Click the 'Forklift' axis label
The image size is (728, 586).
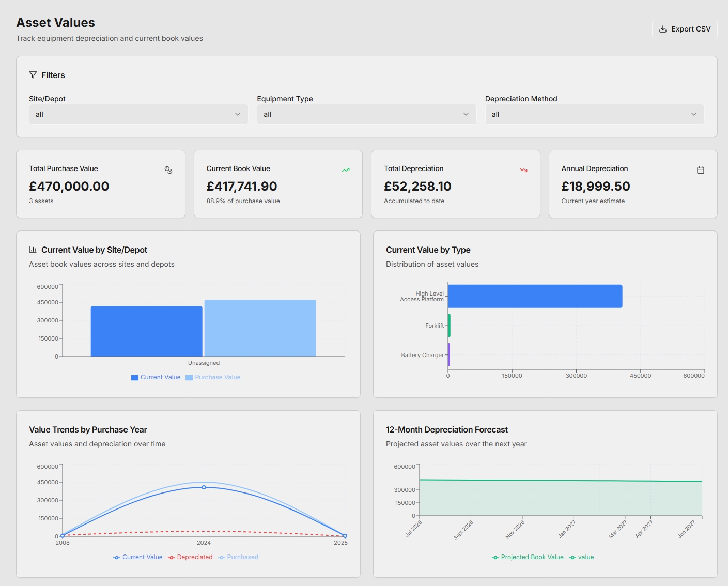(435, 326)
